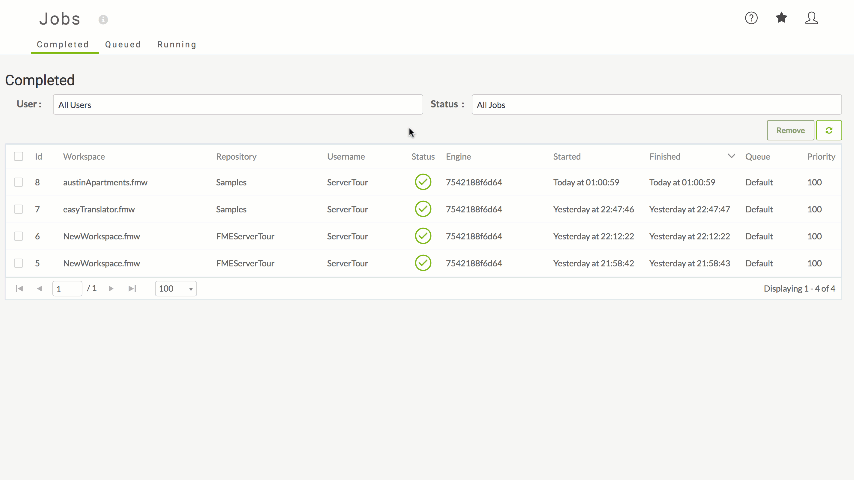Screen dimensions: 854x480
Task: Click Samples repository in job 8 row
Action: pyautogui.click(x=231, y=182)
